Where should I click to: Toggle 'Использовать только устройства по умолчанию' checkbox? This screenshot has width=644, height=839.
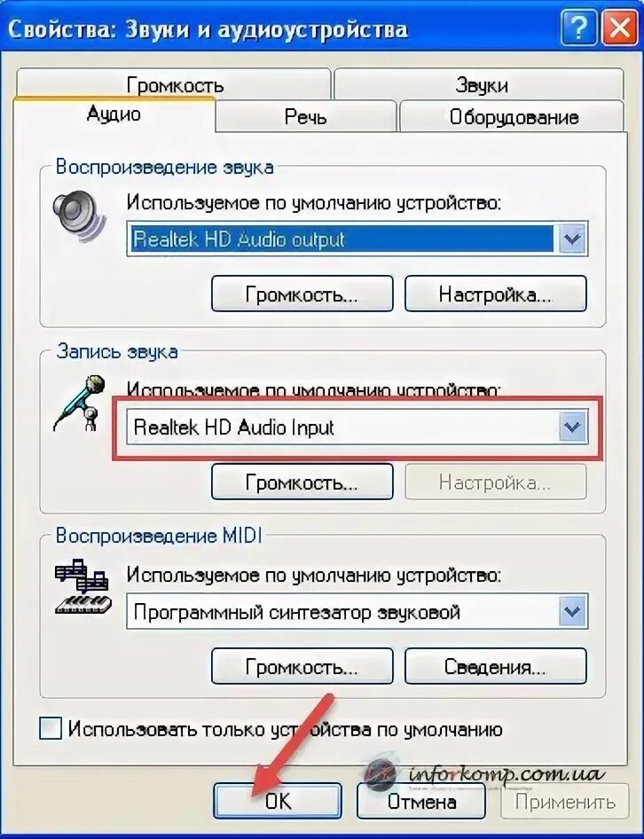51,729
